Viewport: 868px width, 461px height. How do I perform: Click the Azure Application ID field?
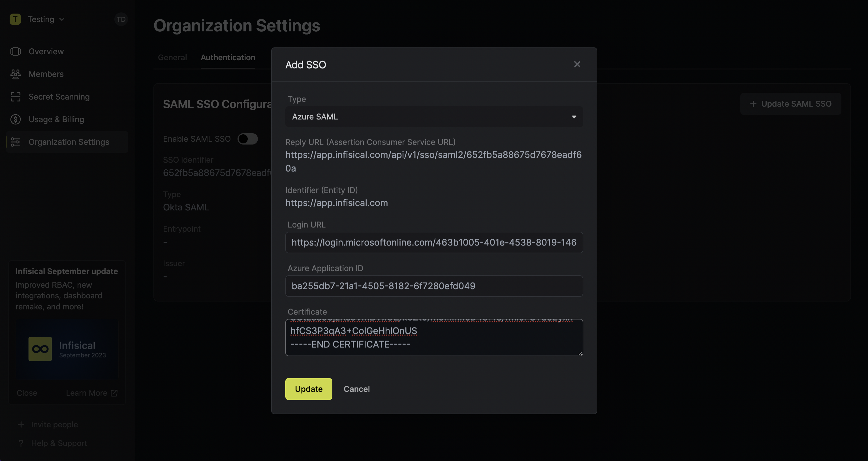click(x=434, y=286)
